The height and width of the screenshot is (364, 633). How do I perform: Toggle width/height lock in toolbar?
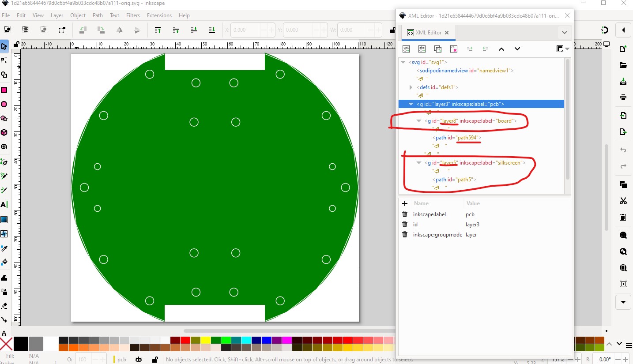click(x=392, y=30)
